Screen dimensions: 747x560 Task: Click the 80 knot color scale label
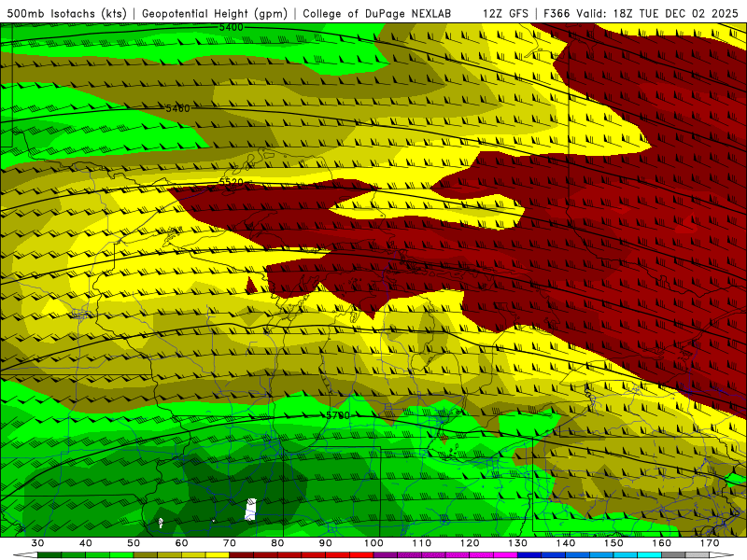(277, 543)
